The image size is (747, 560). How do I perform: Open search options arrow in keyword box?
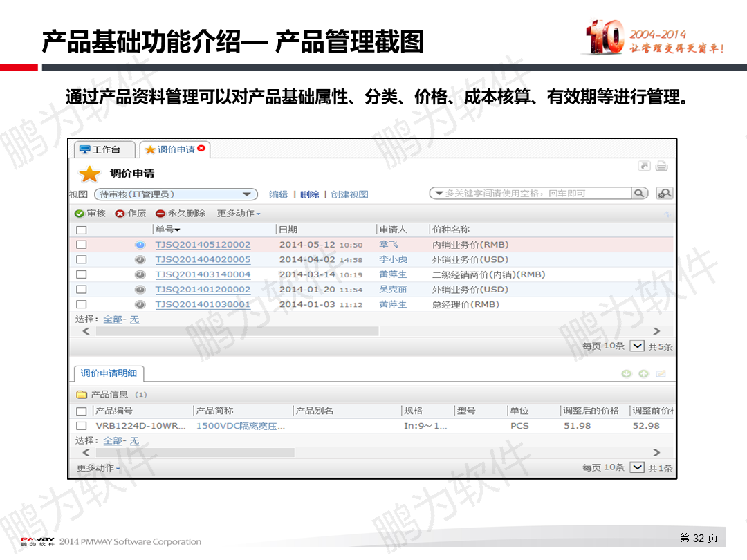439,194
